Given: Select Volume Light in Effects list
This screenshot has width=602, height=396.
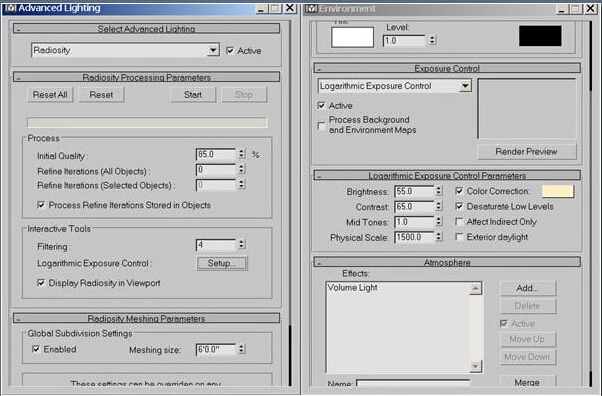Looking at the screenshot, I should click(352, 288).
